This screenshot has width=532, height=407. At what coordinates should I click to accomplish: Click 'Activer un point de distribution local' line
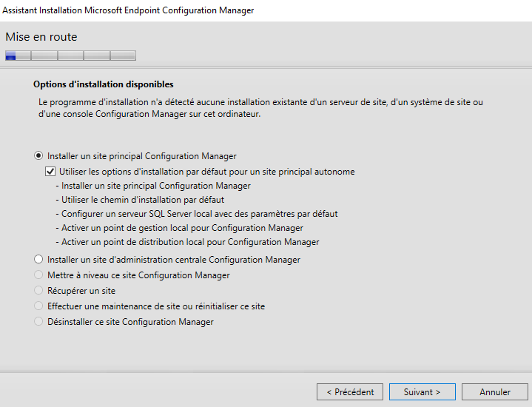190,242
